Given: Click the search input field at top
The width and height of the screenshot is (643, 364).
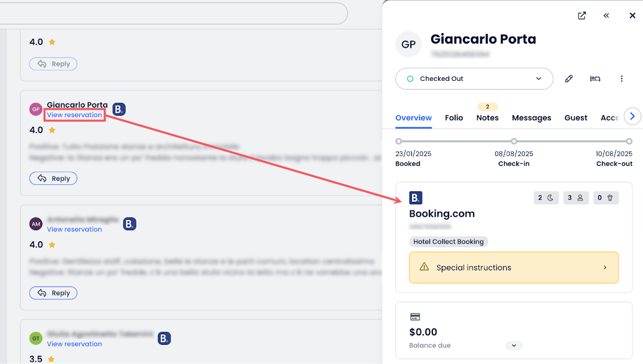Looking at the screenshot, I should tap(175, 13).
